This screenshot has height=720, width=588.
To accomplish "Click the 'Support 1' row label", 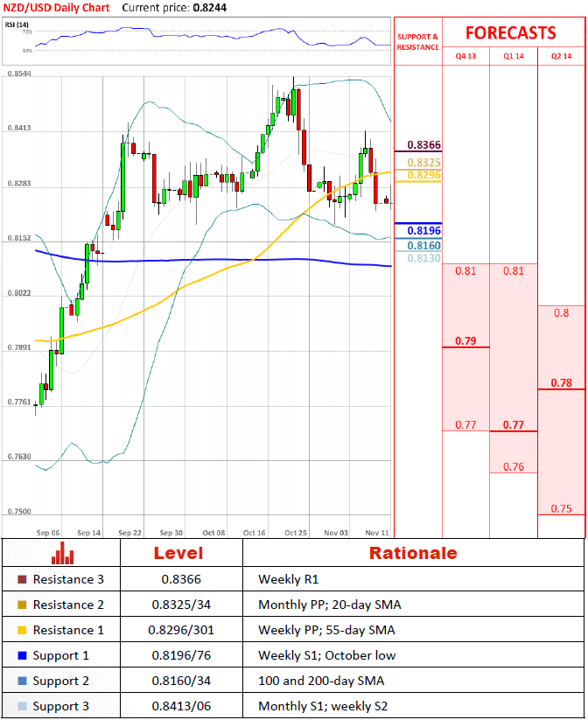I will tap(60, 656).
